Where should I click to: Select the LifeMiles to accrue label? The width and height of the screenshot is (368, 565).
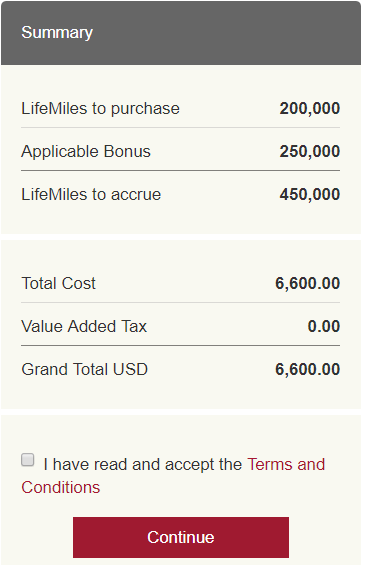[x=91, y=194]
